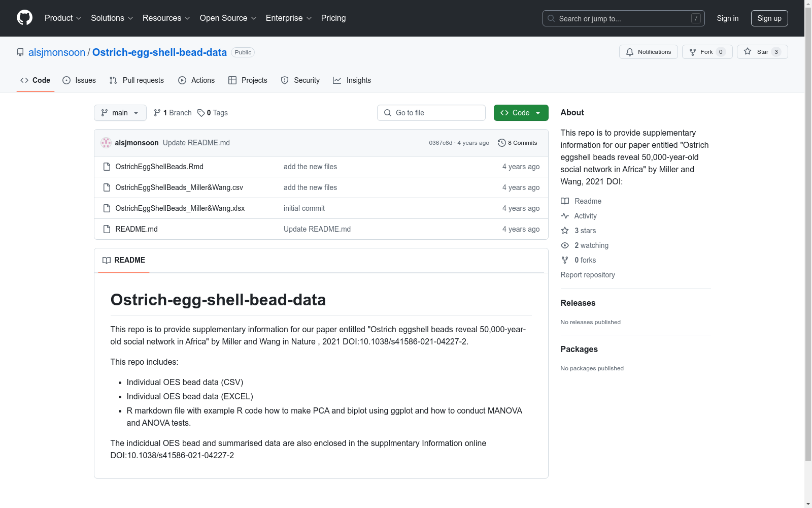Click the book icon on README tab
The height and width of the screenshot is (508, 812).
click(x=107, y=260)
